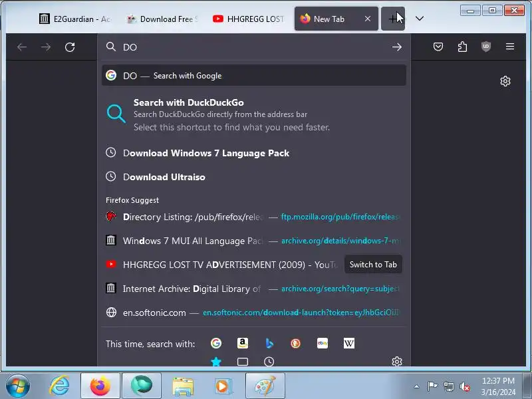Click the Switch to Tab button

pyautogui.click(x=373, y=264)
